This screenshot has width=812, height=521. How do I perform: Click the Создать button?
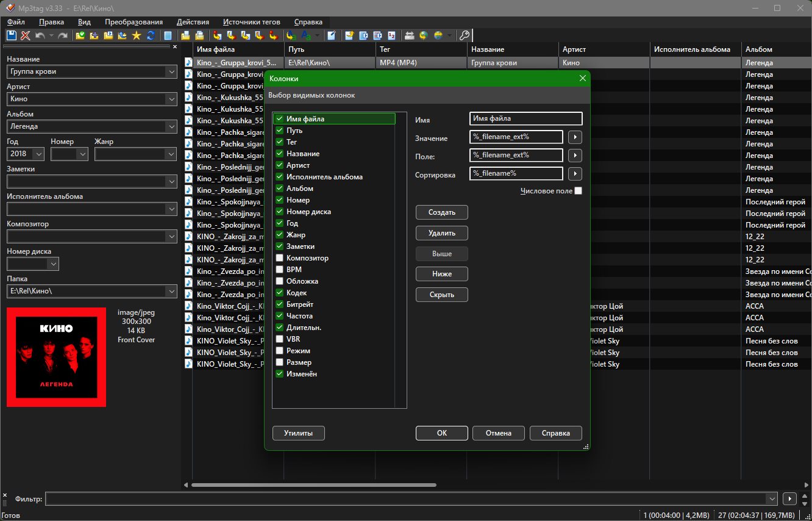tap(442, 212)
